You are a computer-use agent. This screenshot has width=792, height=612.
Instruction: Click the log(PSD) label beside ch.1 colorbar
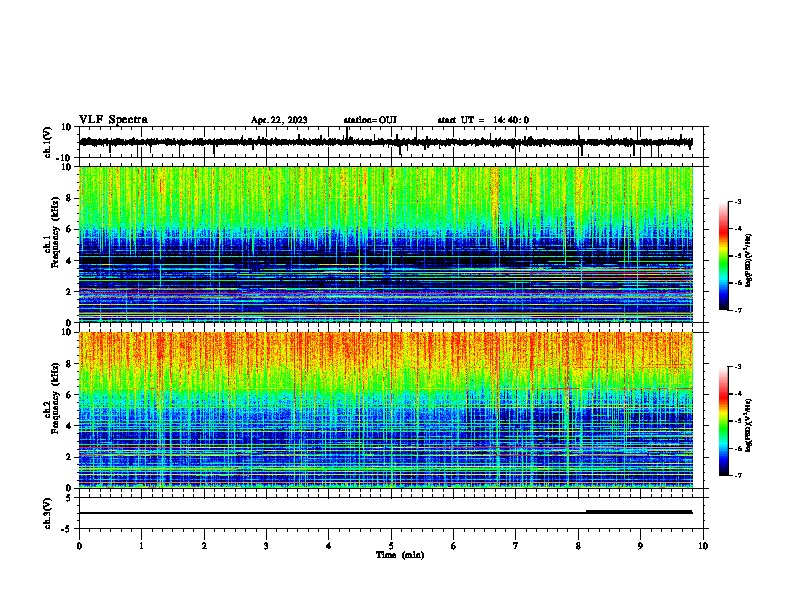pos(748,261)
